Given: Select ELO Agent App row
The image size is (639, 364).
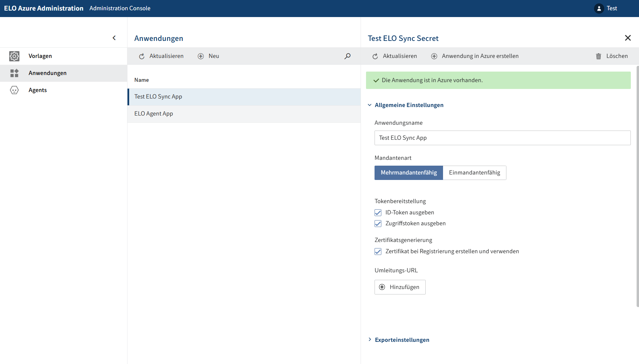Looking at the screenshot, I should pos(244,114).
